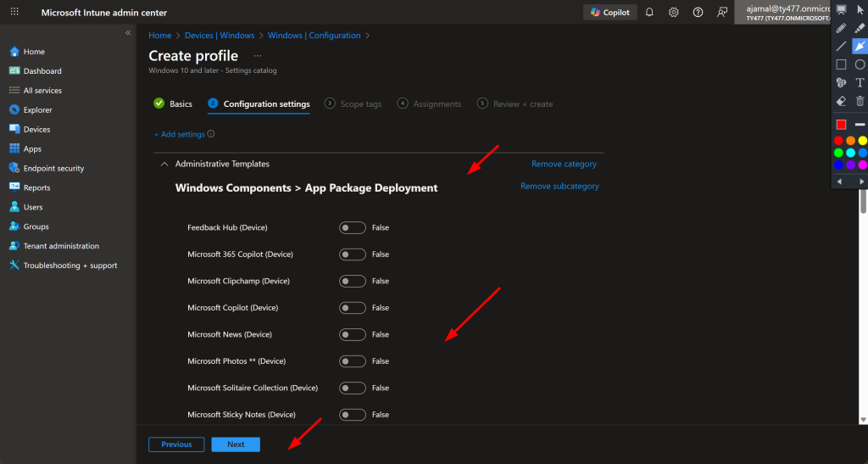Collapse the left navigation sidebar

128,33
